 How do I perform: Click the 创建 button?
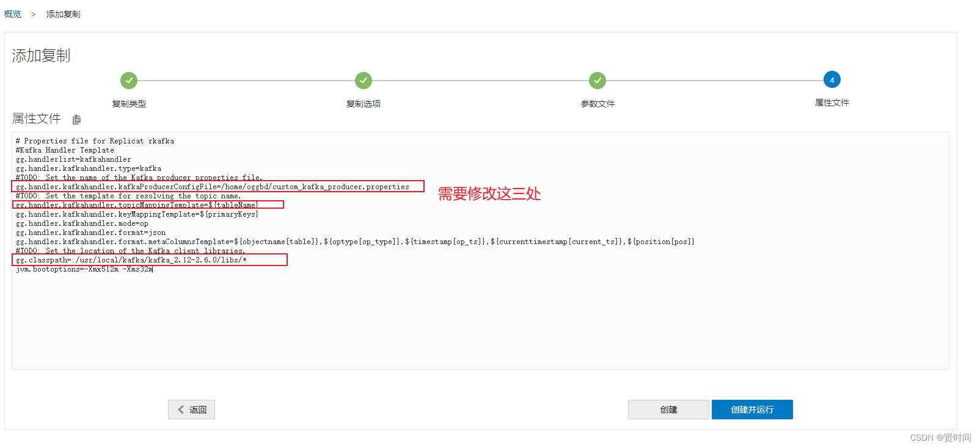(x=668, y=410)
